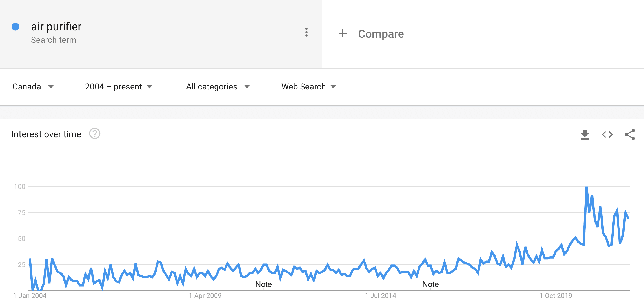The image size is (644, 305).
Task: Click the chart peak at value 100
Action: pyautogui.click(x=587, y=187)
